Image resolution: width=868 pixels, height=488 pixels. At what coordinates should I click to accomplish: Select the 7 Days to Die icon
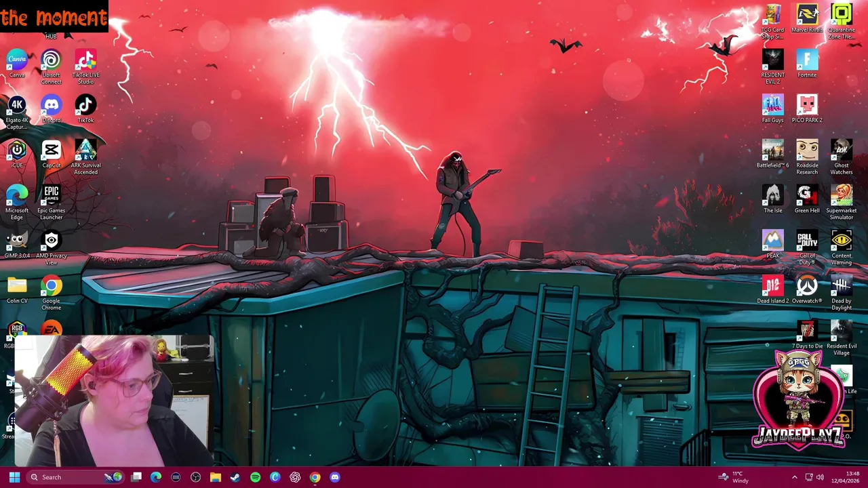click(x=807, y=335)
